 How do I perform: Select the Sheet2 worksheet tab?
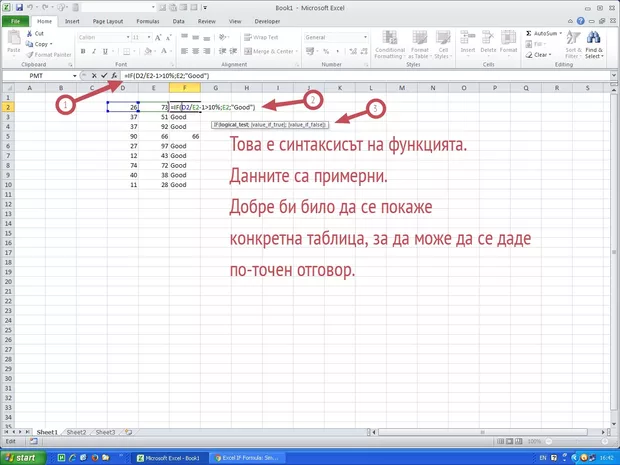tap(76, 432)
